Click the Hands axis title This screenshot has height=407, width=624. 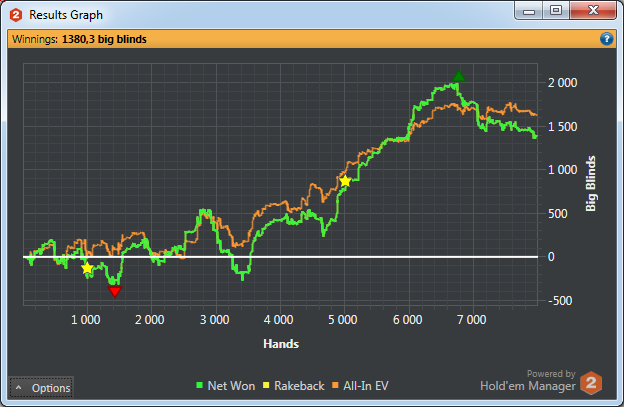point(281,344)
